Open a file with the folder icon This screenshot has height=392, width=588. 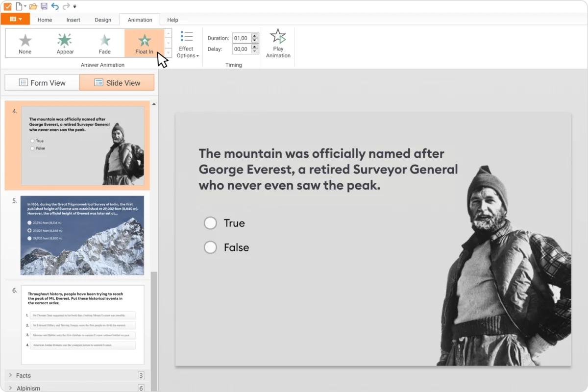pos(33,6)
